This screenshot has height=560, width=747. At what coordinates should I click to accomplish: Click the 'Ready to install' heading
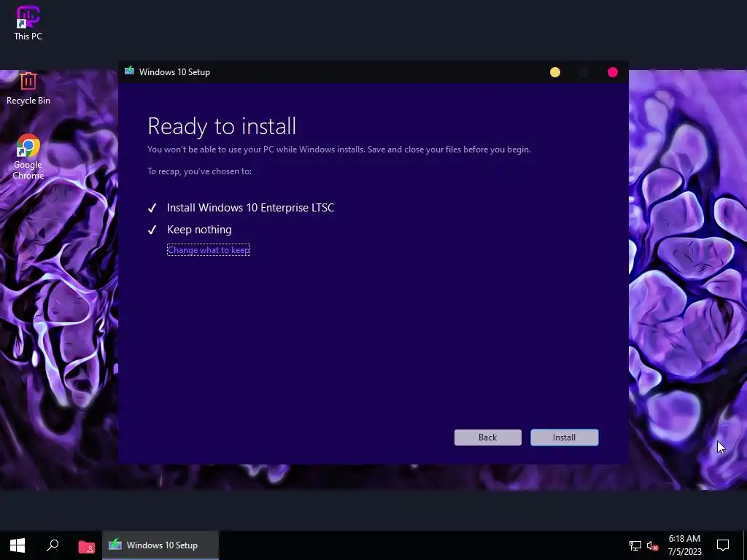point(222,126)
